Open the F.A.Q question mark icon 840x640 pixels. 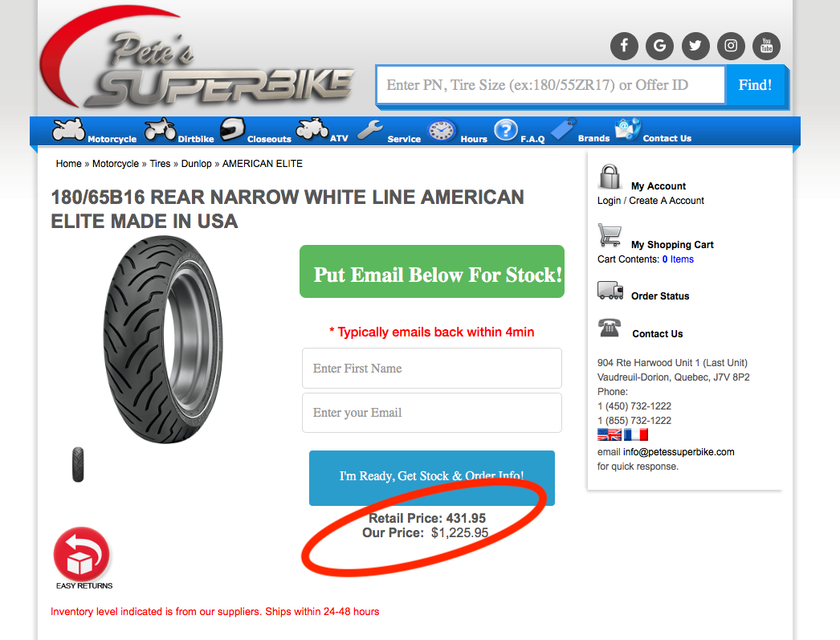pyautogui.click(x=506, y=130)
